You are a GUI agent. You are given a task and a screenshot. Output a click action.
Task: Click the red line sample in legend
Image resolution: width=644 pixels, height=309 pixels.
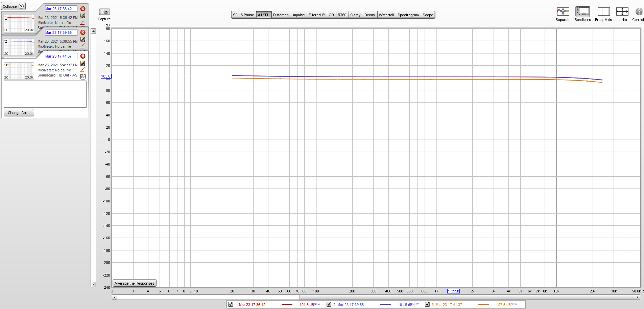(x=287, y=305)
